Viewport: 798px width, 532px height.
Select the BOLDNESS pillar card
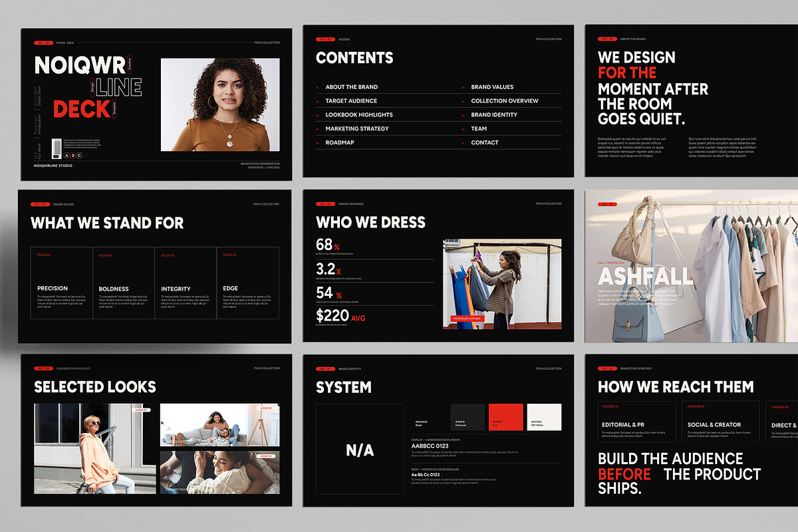124,283
